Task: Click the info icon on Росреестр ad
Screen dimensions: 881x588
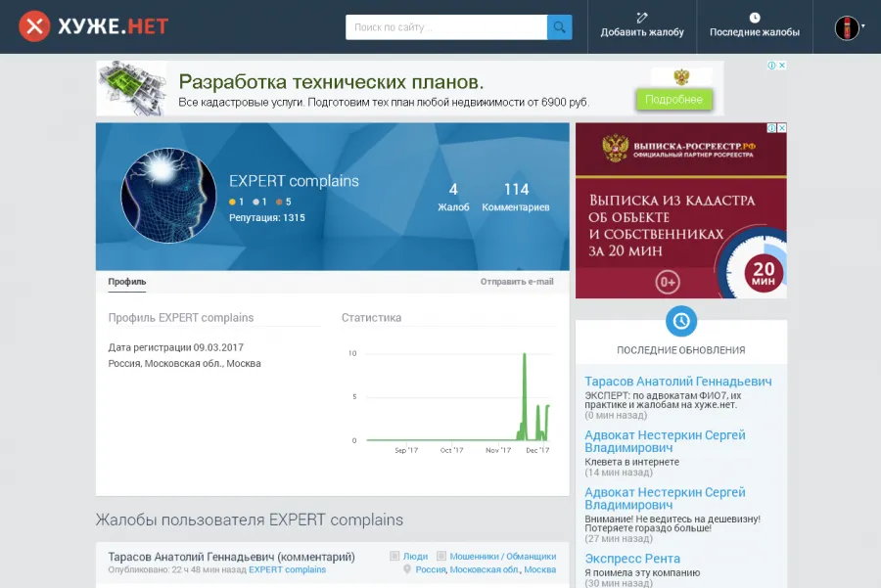Action: point(772,128)
